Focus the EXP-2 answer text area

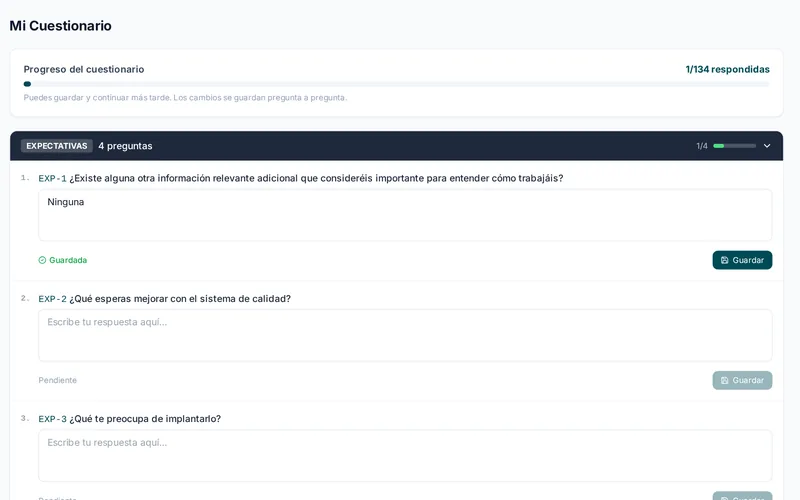point(405,335)
